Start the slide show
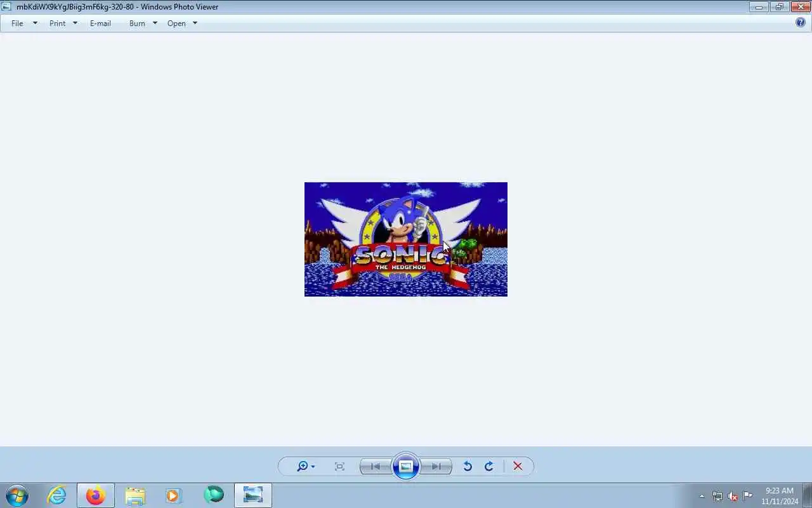 [406, 466]
